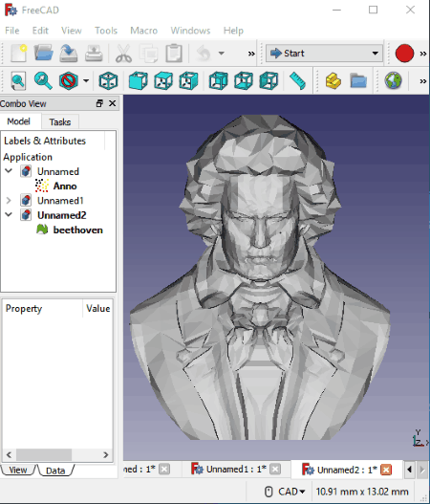Click the Create part icon
Image resolution: width=430 pixels, height=504 pixels.
[333, 80]
